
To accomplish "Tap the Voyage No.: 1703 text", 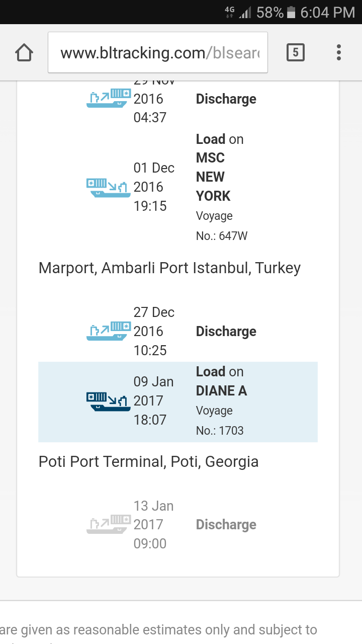I will click(x=219, y=421).
